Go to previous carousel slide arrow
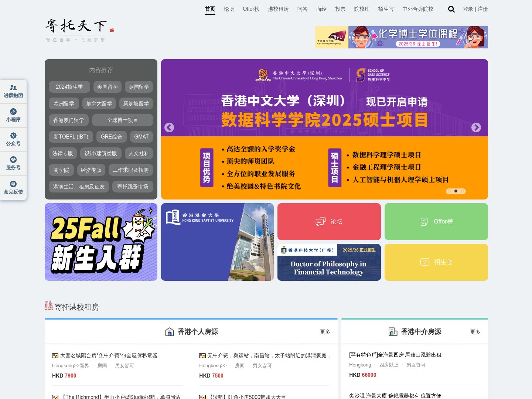Screen dimensions: 532x399 click(169, 127)
